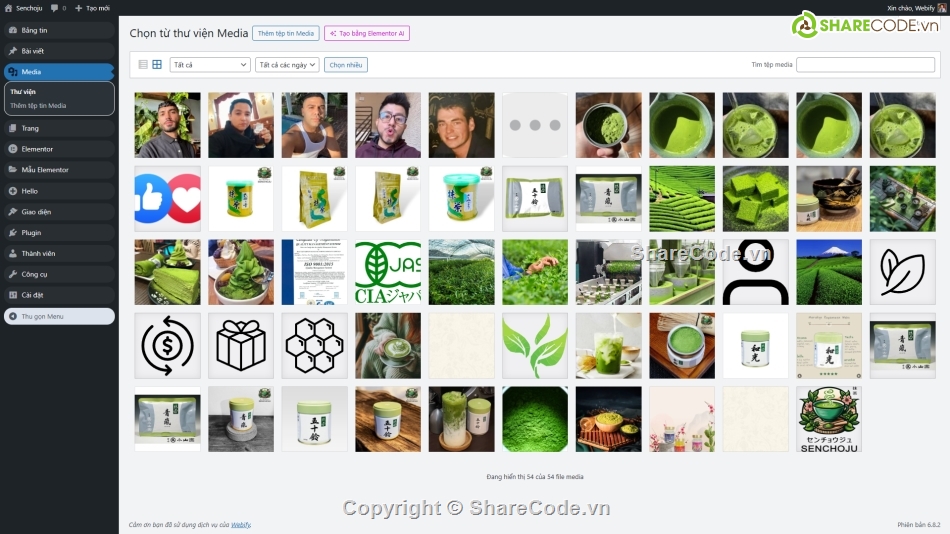Screen dimensions: 950x534
Task: Switch to list view icon
Action: pos(143,64)
